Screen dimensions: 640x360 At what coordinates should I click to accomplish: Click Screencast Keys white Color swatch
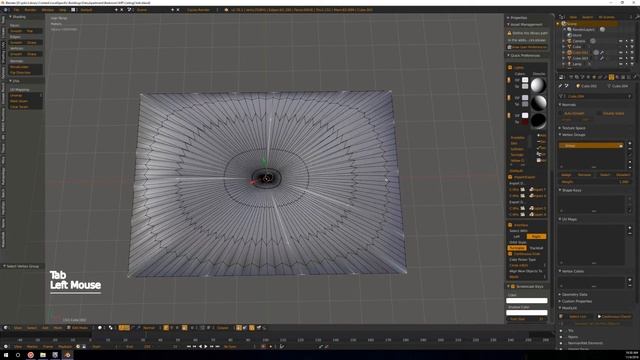pos(527,300)
